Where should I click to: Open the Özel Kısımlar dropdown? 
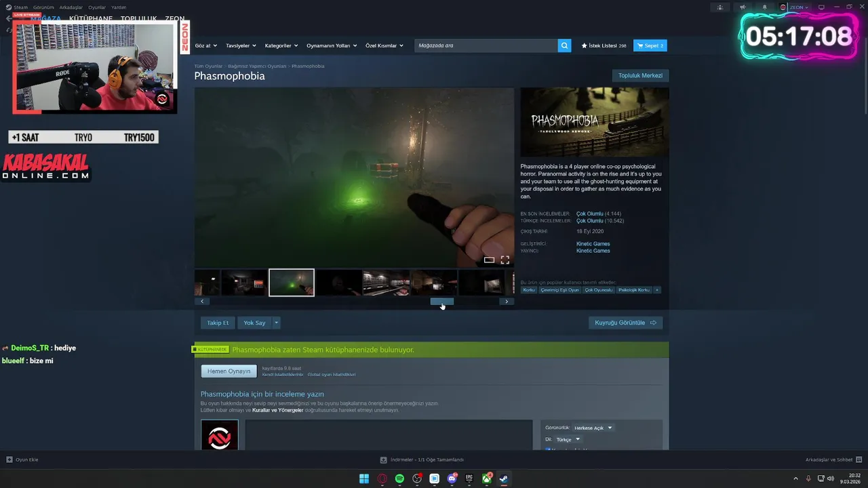[384, 45]
